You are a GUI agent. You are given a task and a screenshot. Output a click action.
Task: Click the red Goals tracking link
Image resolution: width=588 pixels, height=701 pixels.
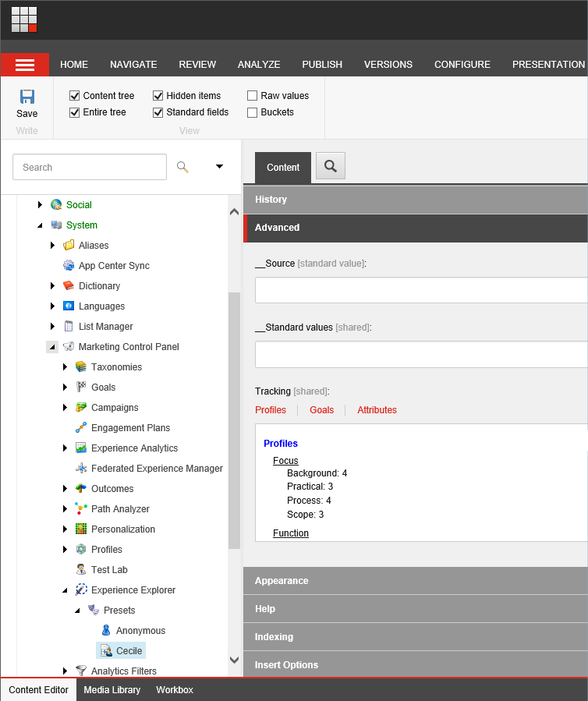tap(321, 410)
